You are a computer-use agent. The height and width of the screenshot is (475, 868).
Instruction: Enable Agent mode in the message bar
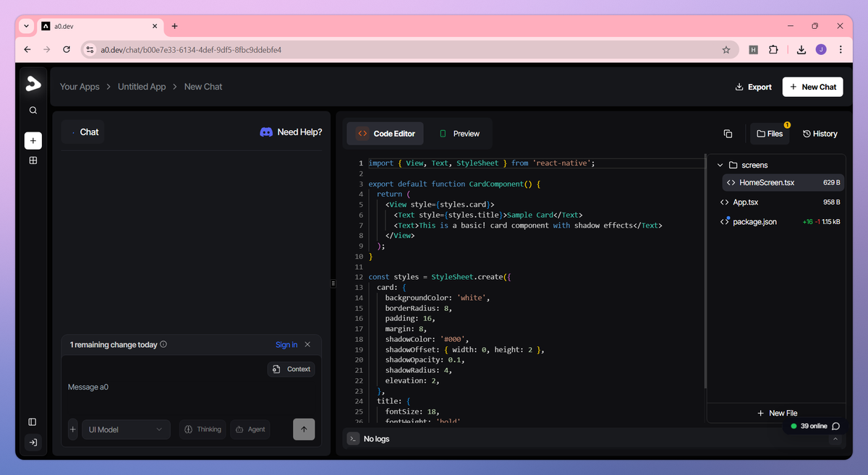pos(250,429)
